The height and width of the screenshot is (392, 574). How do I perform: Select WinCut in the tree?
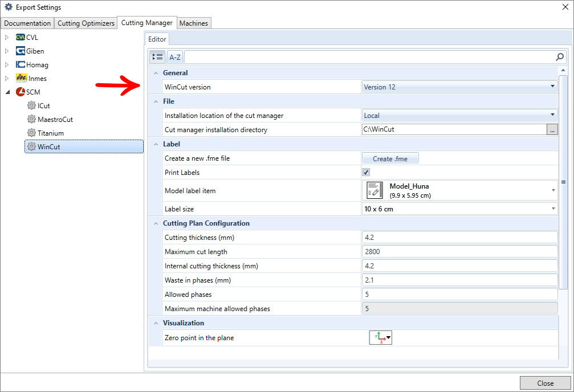tap(84, 146)
